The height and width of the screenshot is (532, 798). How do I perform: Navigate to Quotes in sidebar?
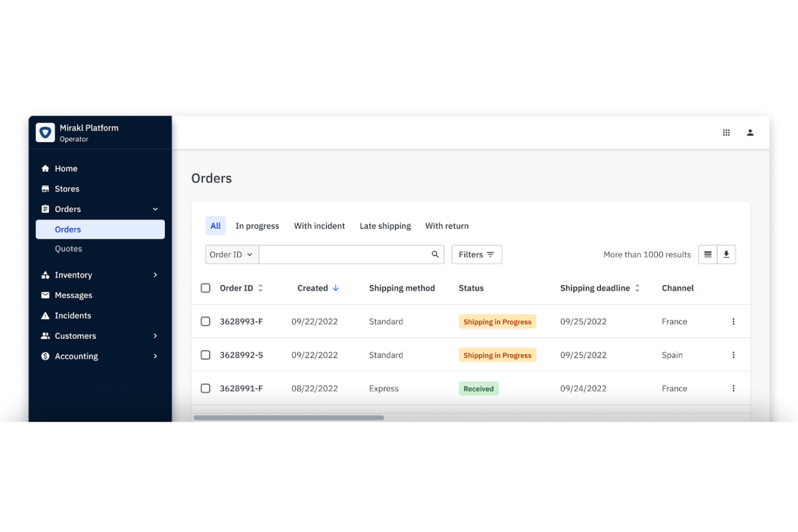(68, 248)
